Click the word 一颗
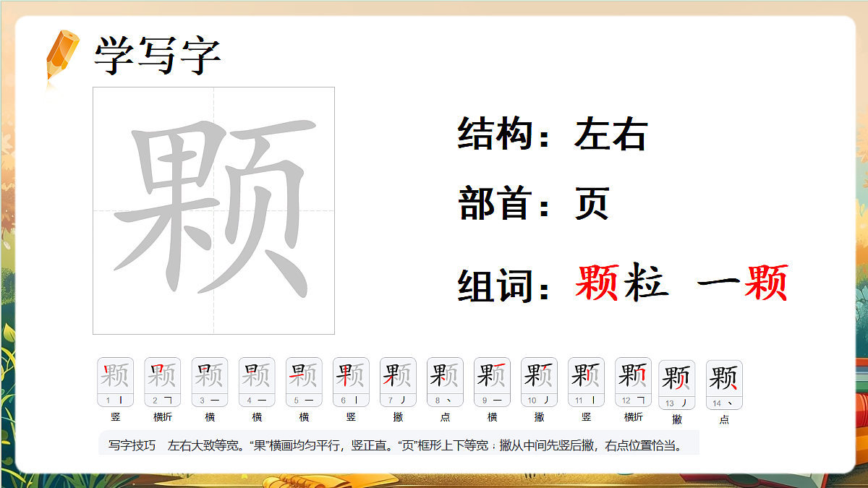Viewport: 868px width, 488px height. point(742,283)
